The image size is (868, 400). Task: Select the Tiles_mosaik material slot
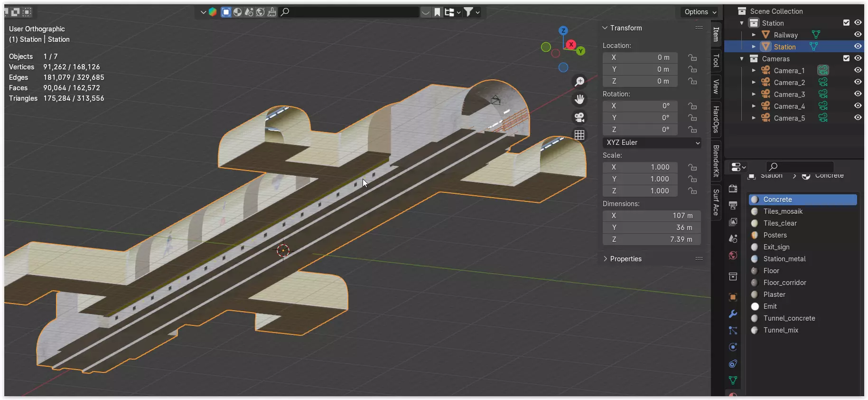click(803, 211)
